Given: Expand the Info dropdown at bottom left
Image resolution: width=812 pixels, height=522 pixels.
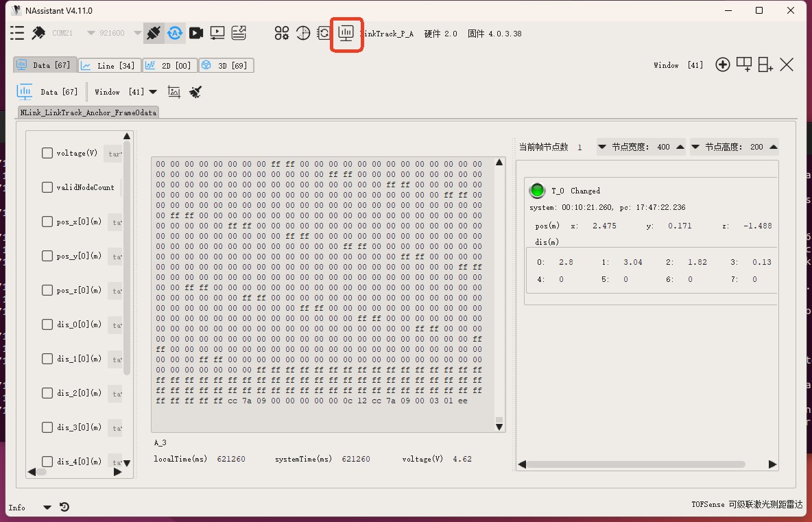Looking at the screenshot, I should click(x=47, y=508).
